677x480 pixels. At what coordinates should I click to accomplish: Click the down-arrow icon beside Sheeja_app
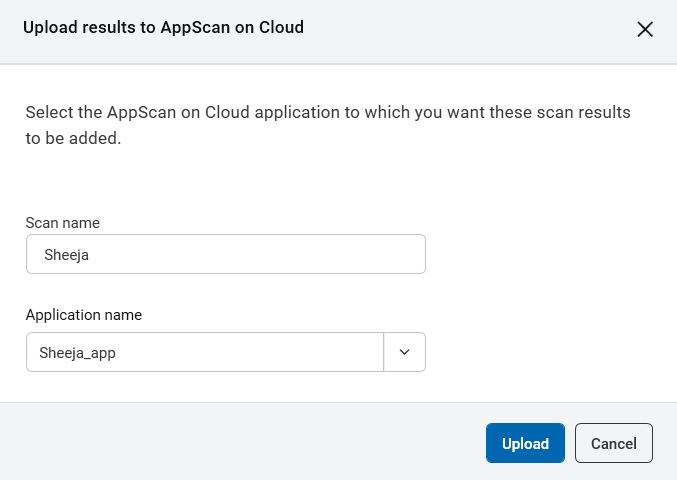(405, 352)
